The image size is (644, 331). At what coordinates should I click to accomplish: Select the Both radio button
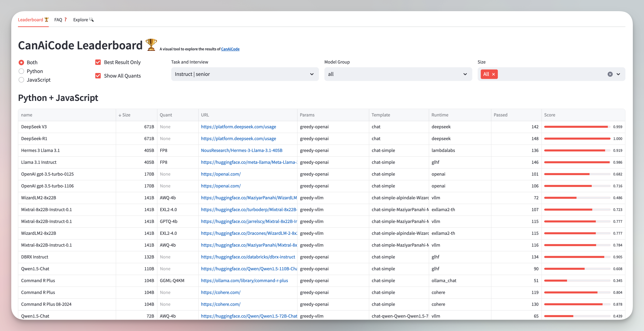(x=21, y=62)
